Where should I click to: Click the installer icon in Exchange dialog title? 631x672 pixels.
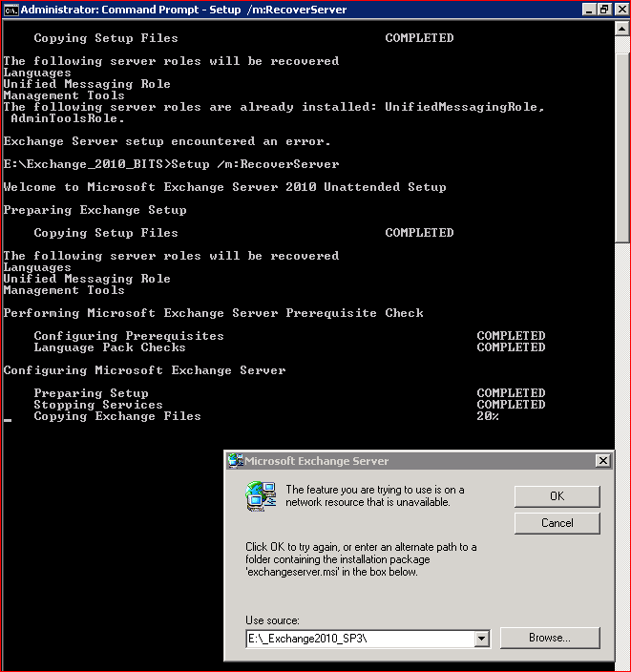(x=235, y=461)
